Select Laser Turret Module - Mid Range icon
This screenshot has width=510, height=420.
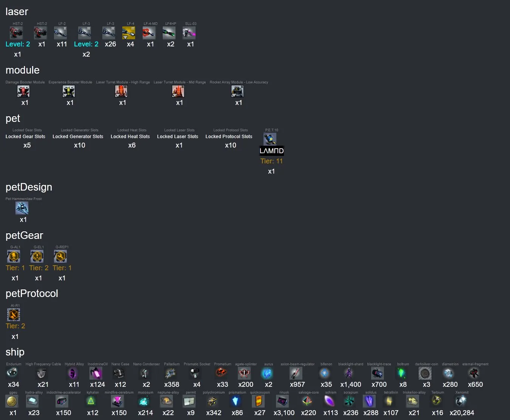(x=178, y=91)
